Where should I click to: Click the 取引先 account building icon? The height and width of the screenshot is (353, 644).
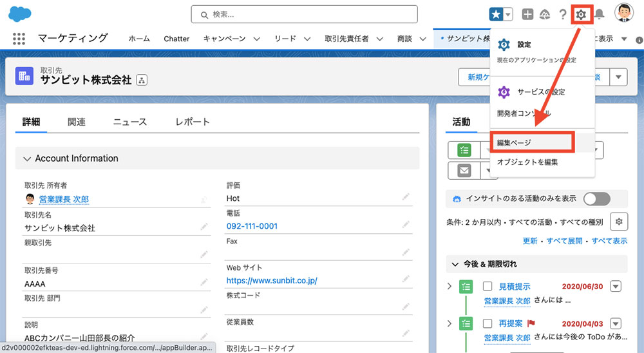[24, 76]
